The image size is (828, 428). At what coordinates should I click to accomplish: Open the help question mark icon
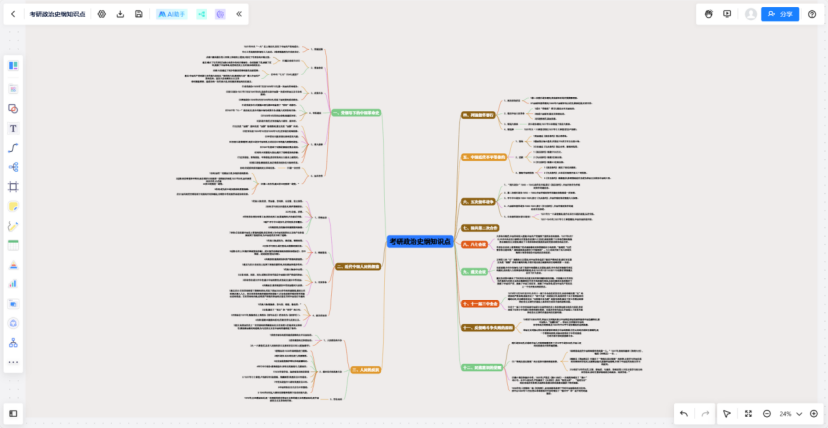click(812, 14)
